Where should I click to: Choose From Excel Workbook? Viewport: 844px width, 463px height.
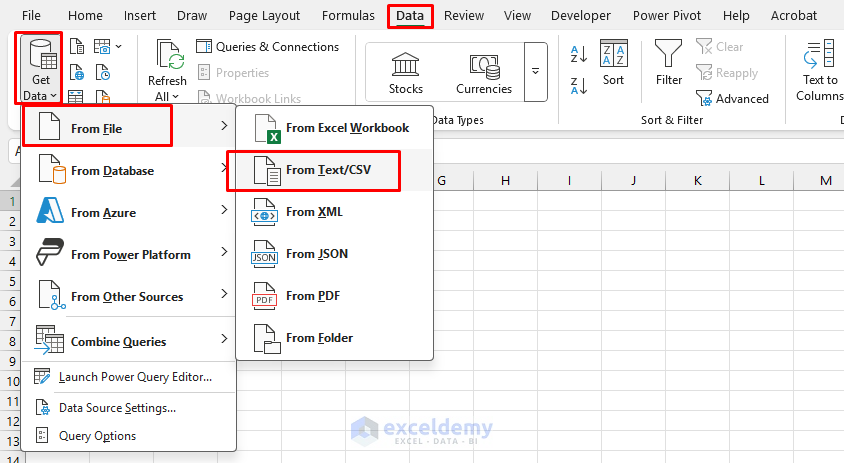[x=334, y=128]
